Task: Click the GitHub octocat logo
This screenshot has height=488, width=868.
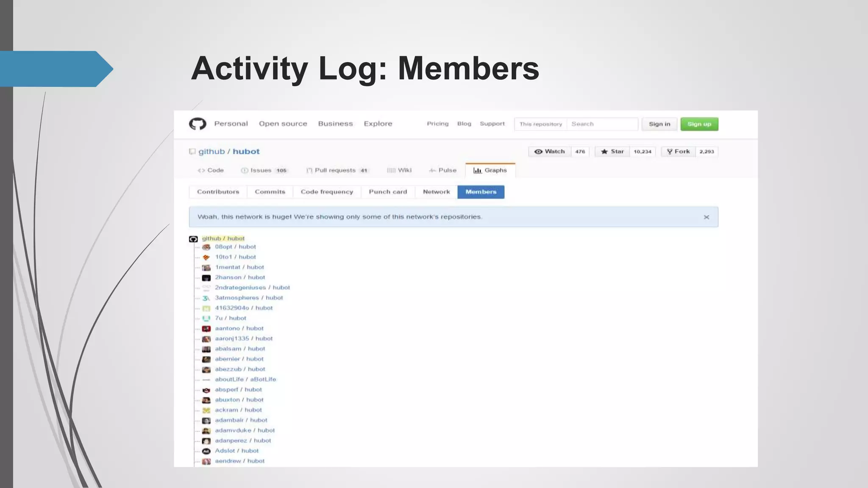Action: click(198, 124)
